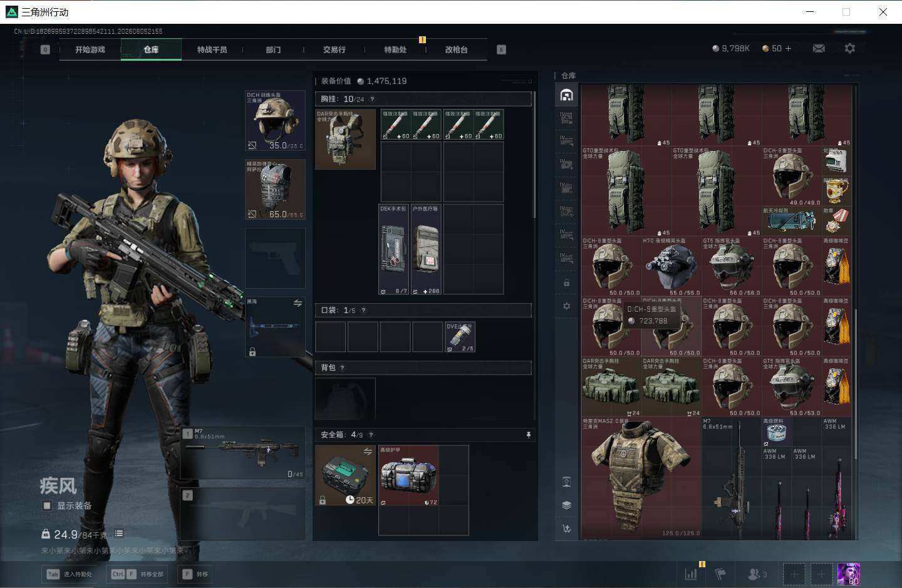Click the second empty squad plus slot
This screenshot has height=588, width=902.
(821, 574)
